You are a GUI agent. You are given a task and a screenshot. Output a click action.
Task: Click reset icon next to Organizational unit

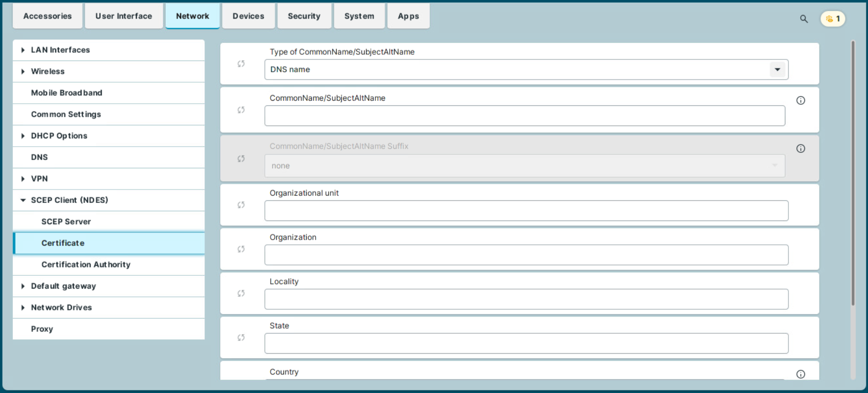click(x=241, y=205)
